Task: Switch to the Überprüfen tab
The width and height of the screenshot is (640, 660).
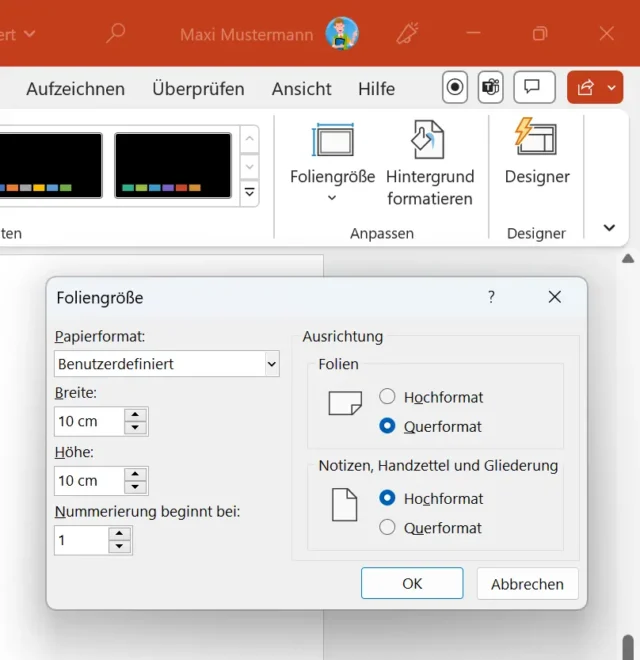Action: (x=198, y=89)
